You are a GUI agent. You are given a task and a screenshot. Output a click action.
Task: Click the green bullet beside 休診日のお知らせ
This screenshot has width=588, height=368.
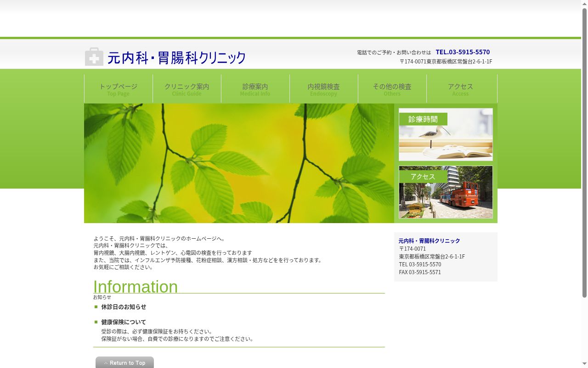click(96, 307)
